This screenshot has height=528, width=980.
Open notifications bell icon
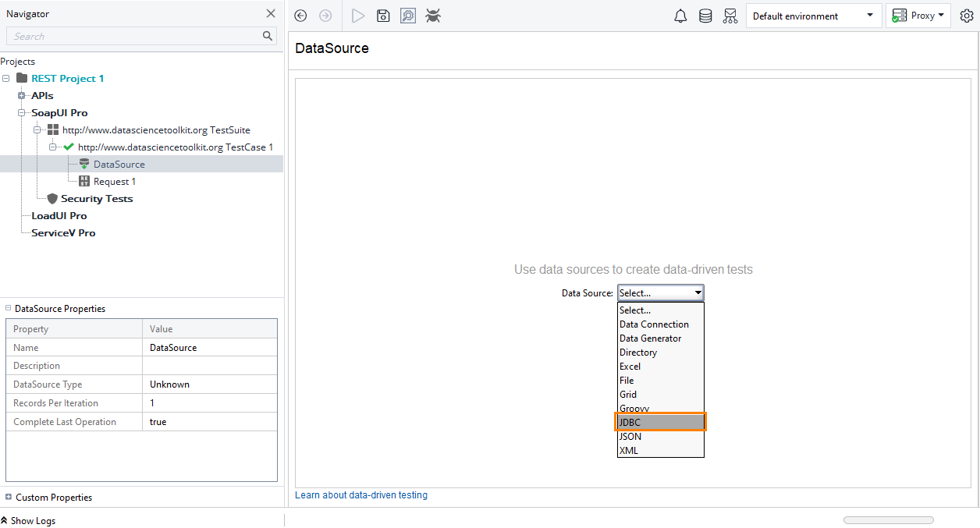(680, 16)
